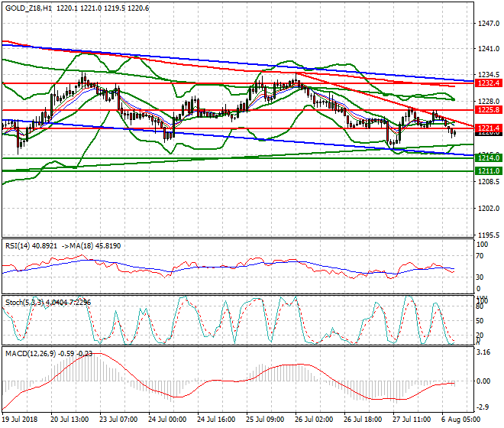
Task: Click the Stochastic 50 scale value
Action: tap(480, 320)
